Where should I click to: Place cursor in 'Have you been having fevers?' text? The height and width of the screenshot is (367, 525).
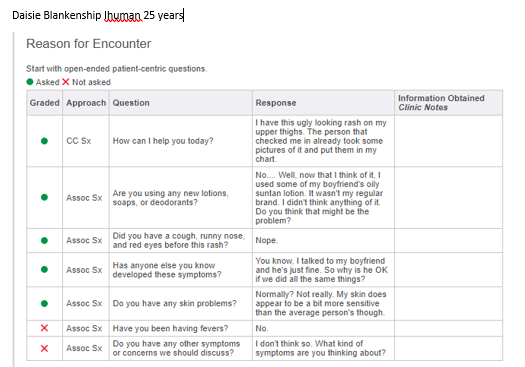(x=170, y=328)
